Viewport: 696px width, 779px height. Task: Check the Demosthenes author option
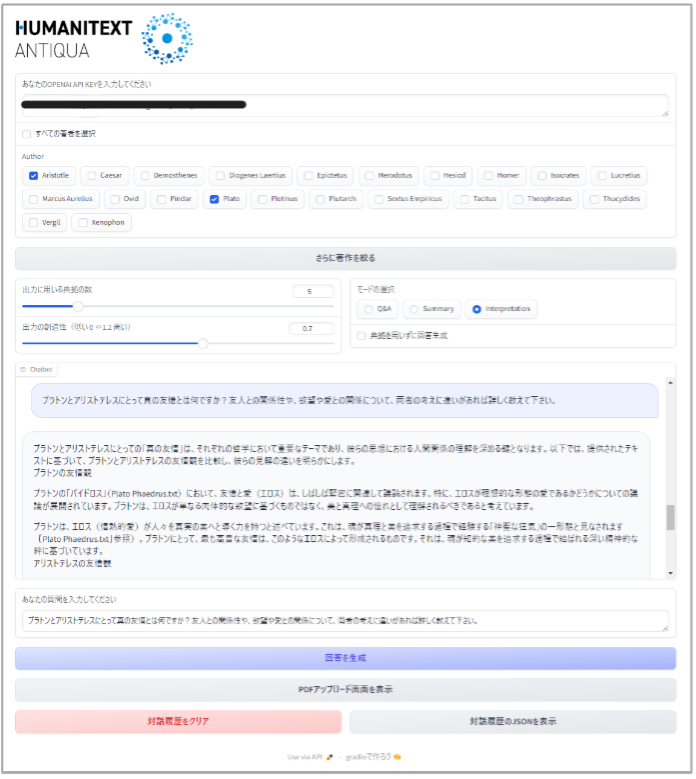pos(145,176)
